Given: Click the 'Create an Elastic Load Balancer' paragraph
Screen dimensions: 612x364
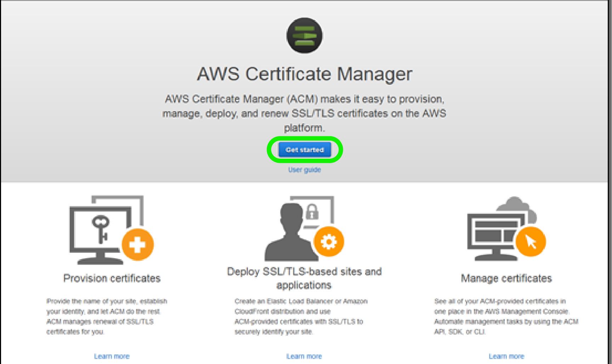Looking at the screenshot, I should [301, 316].
